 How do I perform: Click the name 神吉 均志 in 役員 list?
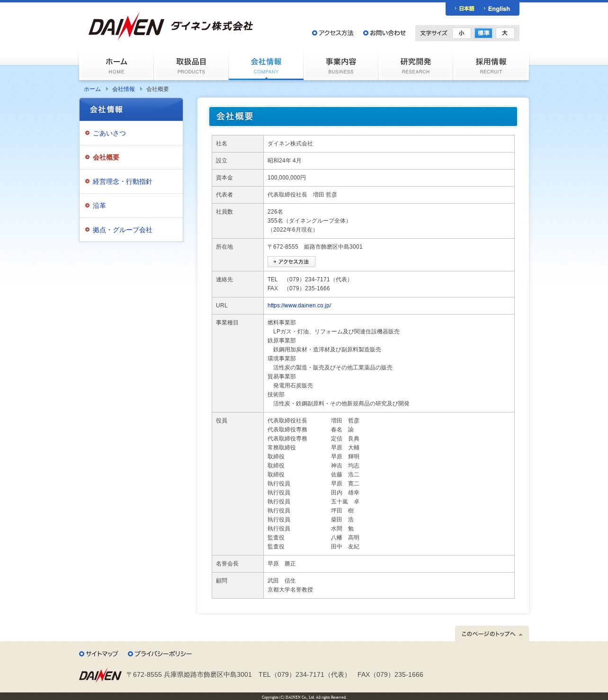tap(345, 466)
